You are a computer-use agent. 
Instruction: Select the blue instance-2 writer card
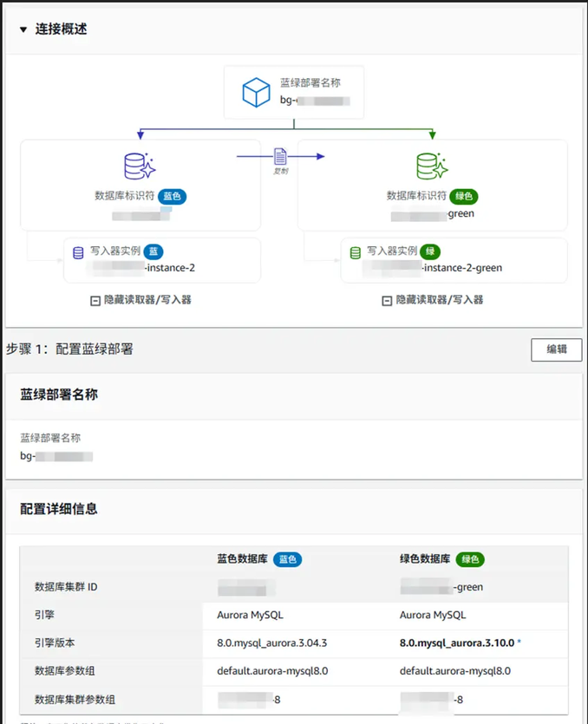162,260
